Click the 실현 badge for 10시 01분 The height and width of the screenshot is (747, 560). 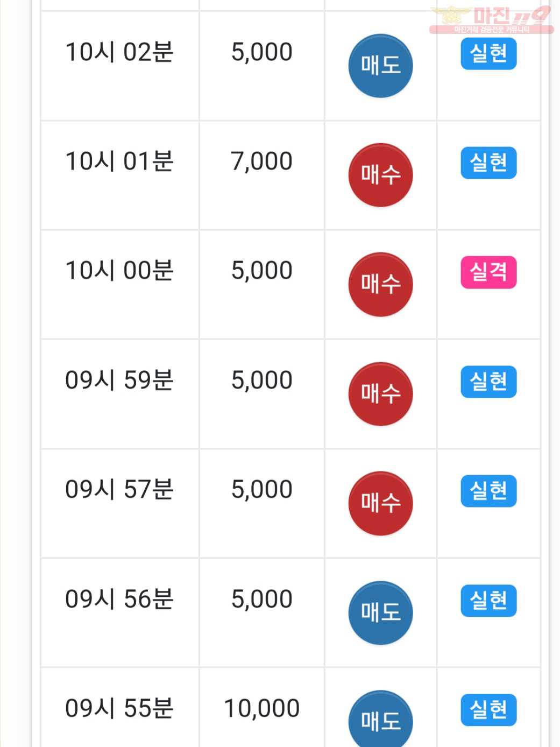tap(488, 163)
